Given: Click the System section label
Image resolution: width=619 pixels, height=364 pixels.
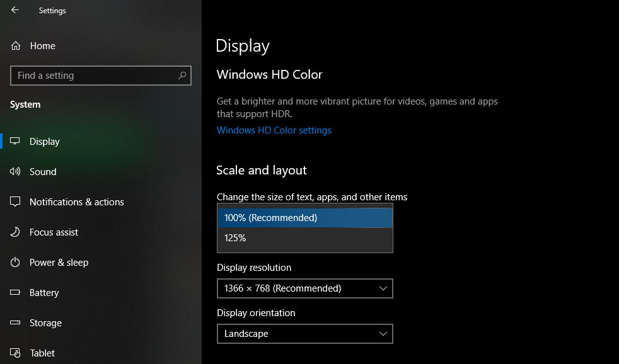Looking at the screenshot, I should (x=25, y=105).
